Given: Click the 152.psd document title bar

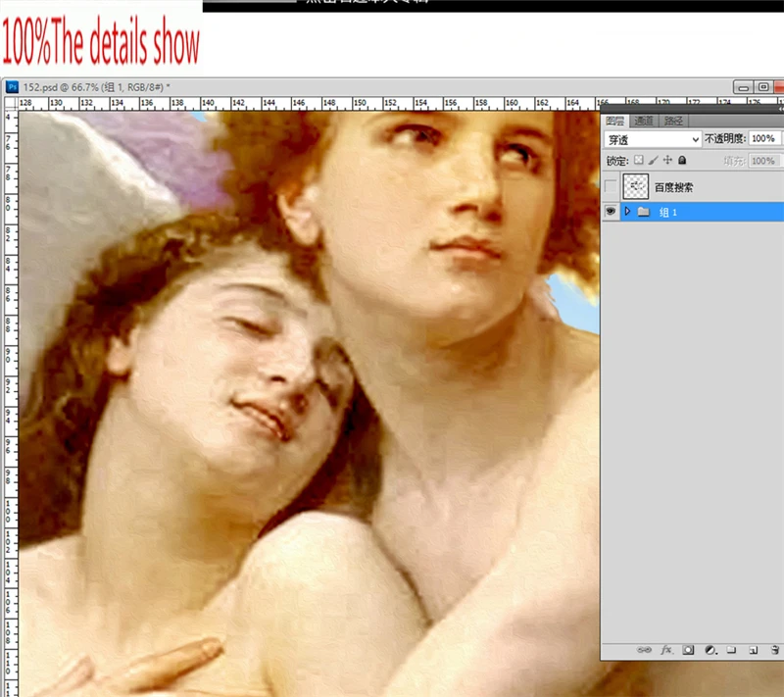Looking at the screenshot, I should click(x=294, y=87).
